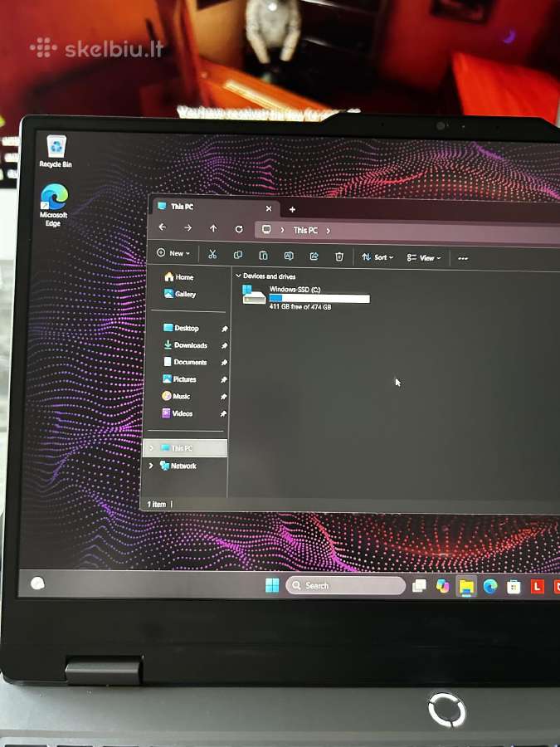Unpin Downloads using its pin icon
This screenshot has height=747, width=560.
pos(224,346)
